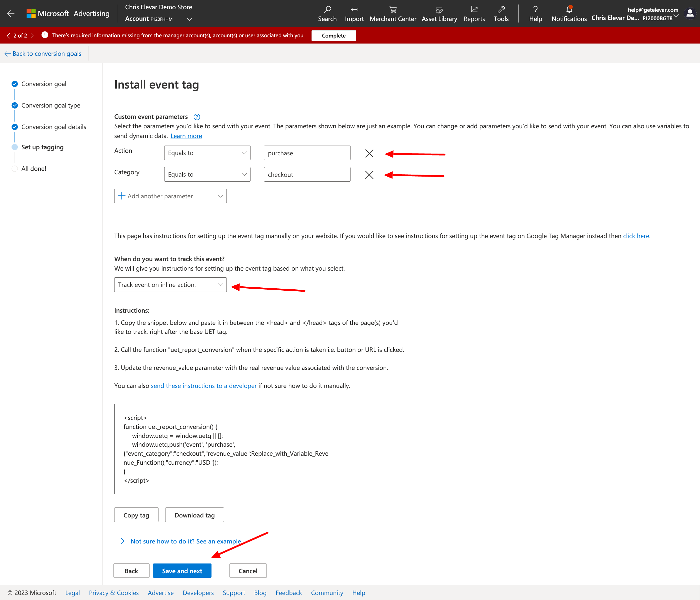Open the Reports chart icon
The width and height of the screenshot is (700, 600).
[x=474, y=10]
